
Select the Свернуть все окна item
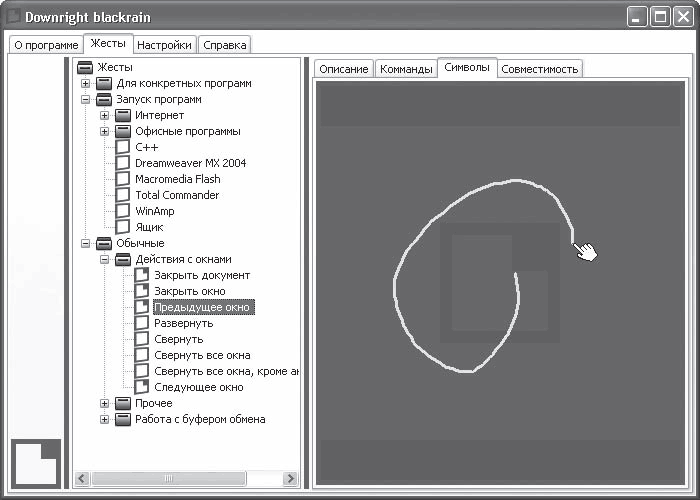tap(202, 355)
